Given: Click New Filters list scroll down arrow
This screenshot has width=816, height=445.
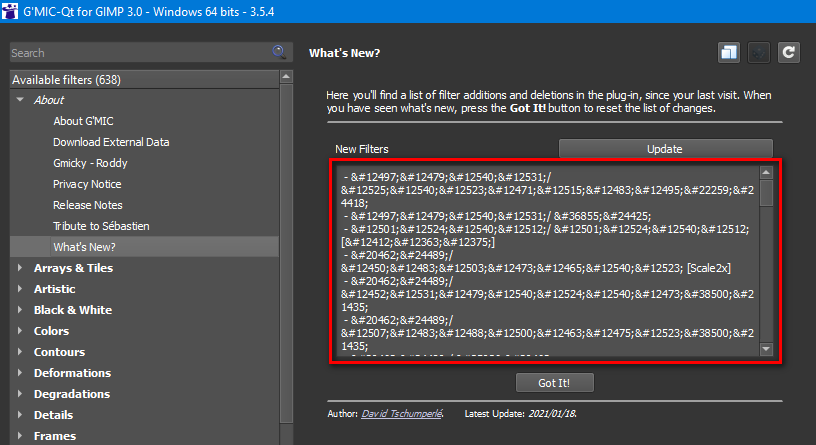Looking at the screenshot, I should pyautogui.click(x=766, y=349).
